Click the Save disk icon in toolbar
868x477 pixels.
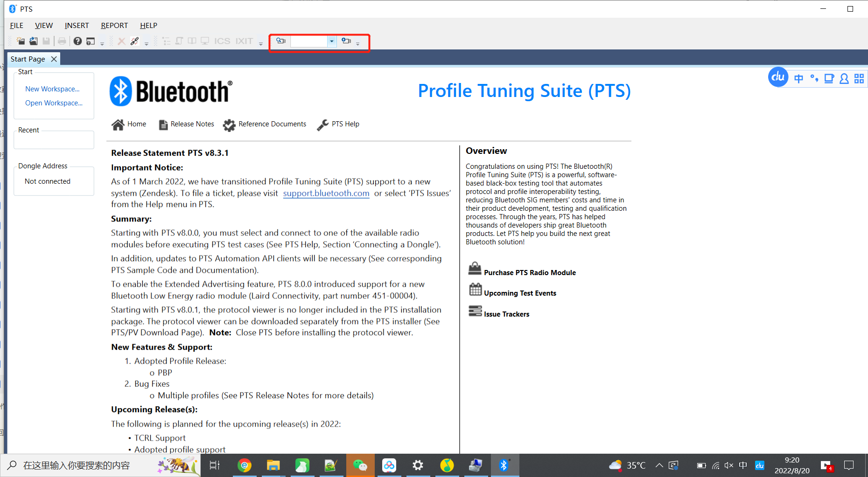point(46,41)
